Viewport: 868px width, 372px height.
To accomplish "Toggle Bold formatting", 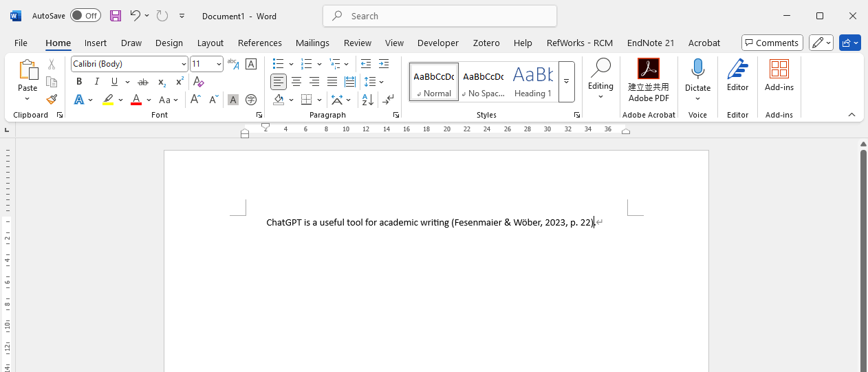I will [x=79, y=82].
